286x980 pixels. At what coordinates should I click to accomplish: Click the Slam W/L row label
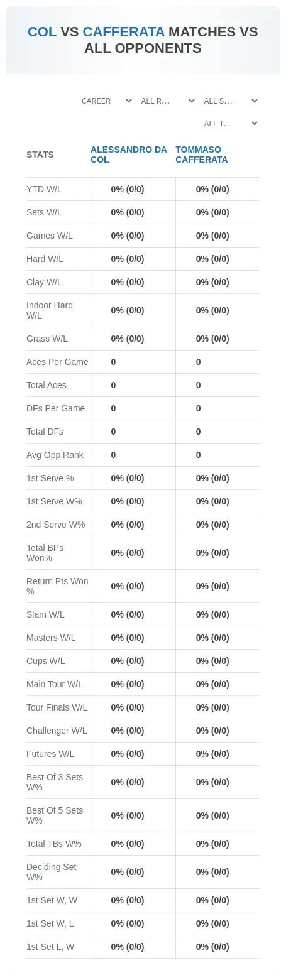45,614
